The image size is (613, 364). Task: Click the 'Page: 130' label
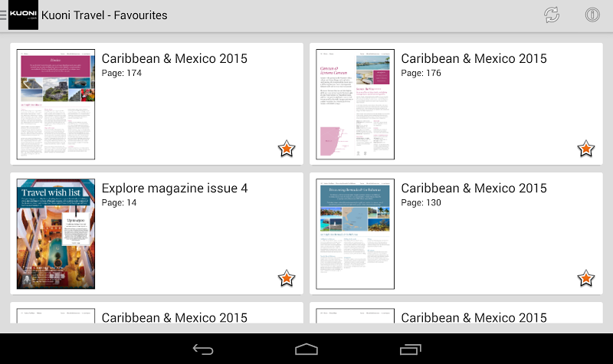(421, 203)
